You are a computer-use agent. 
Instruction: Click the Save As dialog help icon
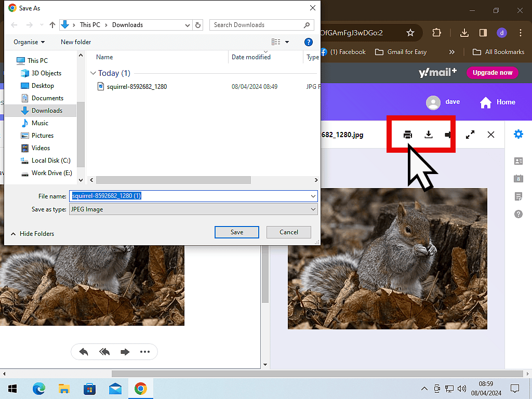308,42
